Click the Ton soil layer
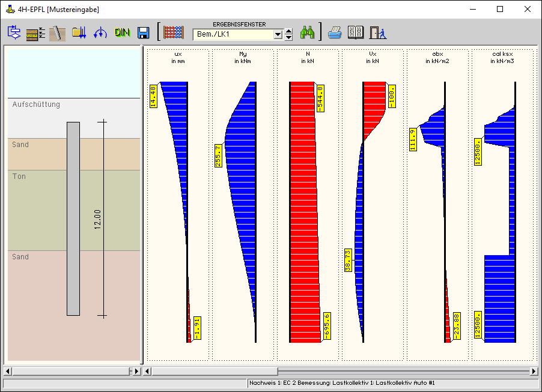Screen dimensions: 542x392 (x=36, y=210)
